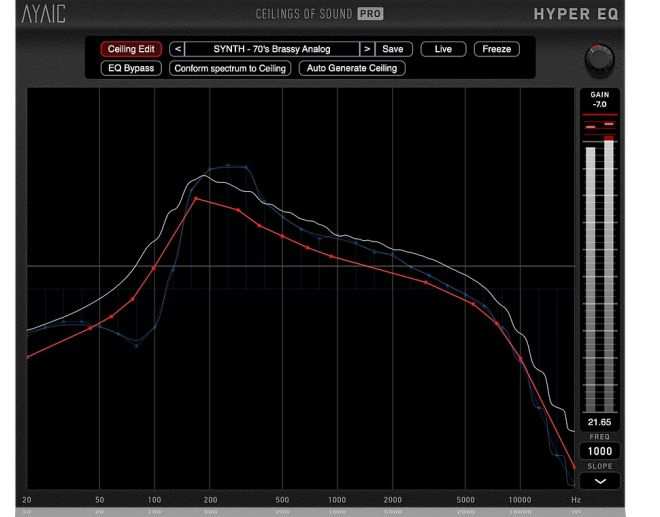The image size is (660, 517).
Task: Click Conform spectrum to Ceiling
Action: point(230,68)
